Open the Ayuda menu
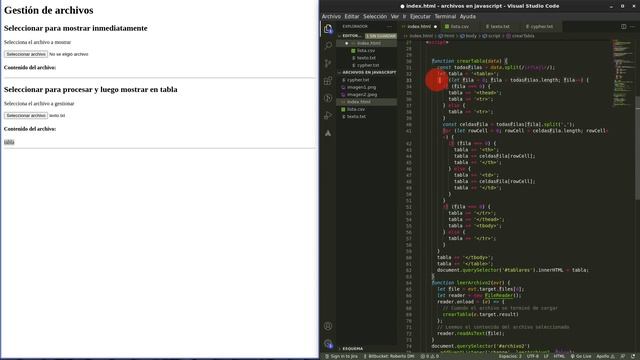This screenshot has height=360, width=640. tap(467, 16)
